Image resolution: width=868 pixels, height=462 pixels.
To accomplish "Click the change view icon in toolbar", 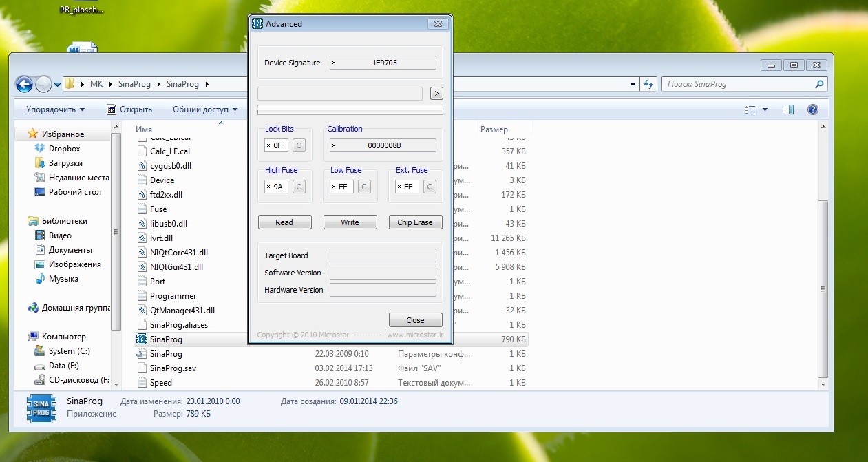I will [x=750, y=109].
